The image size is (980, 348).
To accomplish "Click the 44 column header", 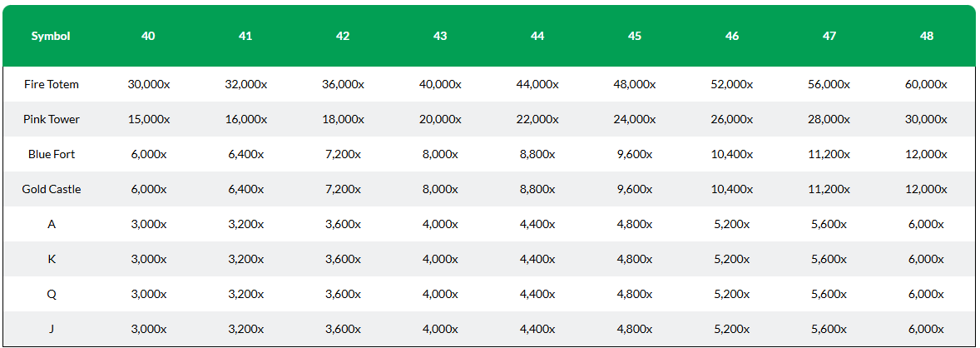I will tap(537, 37).
